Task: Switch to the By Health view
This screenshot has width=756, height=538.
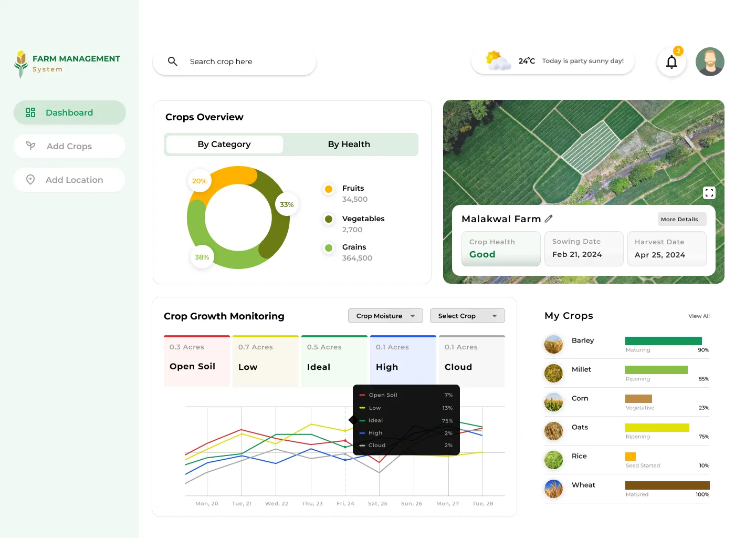Action: [349, 144]
